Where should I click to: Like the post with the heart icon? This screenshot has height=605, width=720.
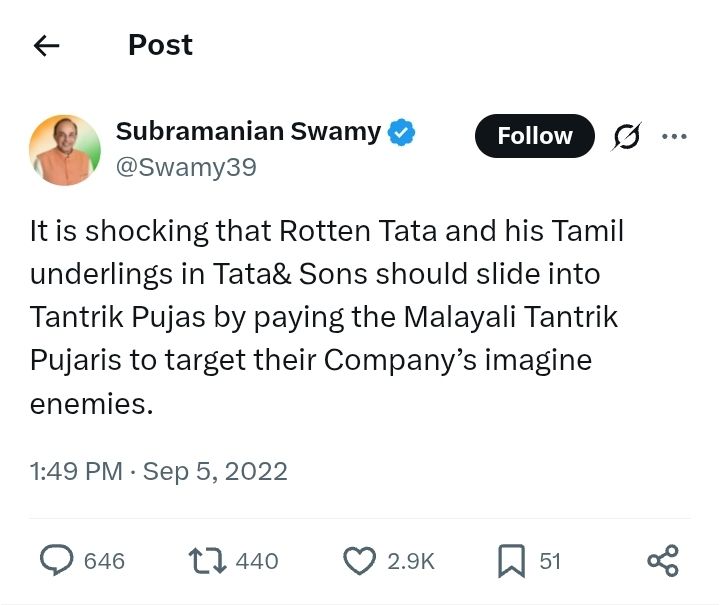coord(358,561)
